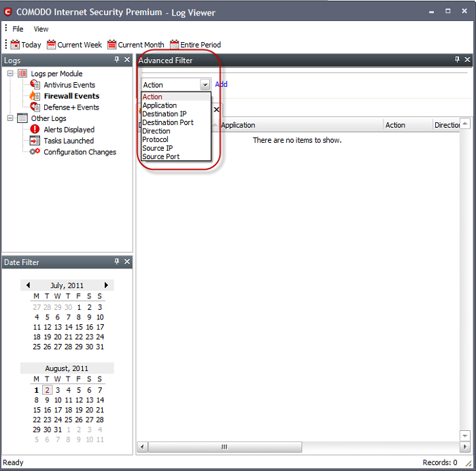Sort by Action column header
The image size is (476, 471).
[408, 125]
